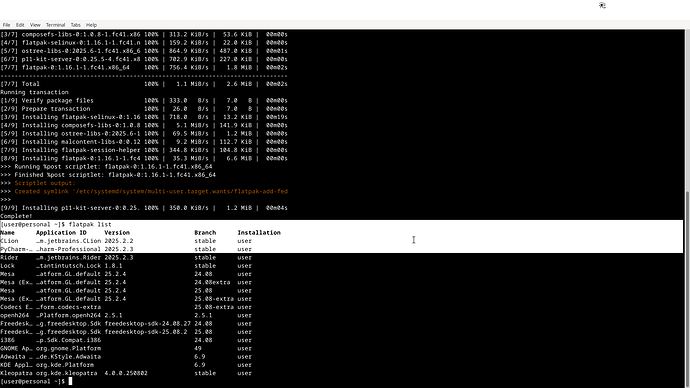This screenshot has width=690, height=388.
Task: Click the icon in the top-right panel
Action: [x=602, y=5]
